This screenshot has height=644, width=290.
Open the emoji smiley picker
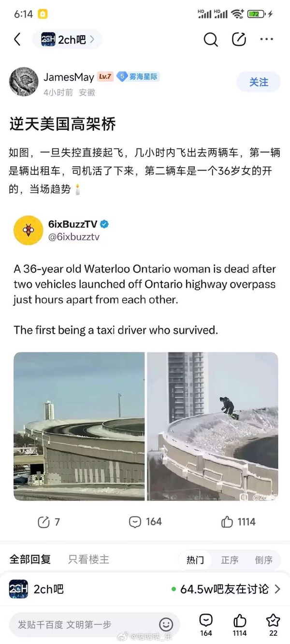166,624
